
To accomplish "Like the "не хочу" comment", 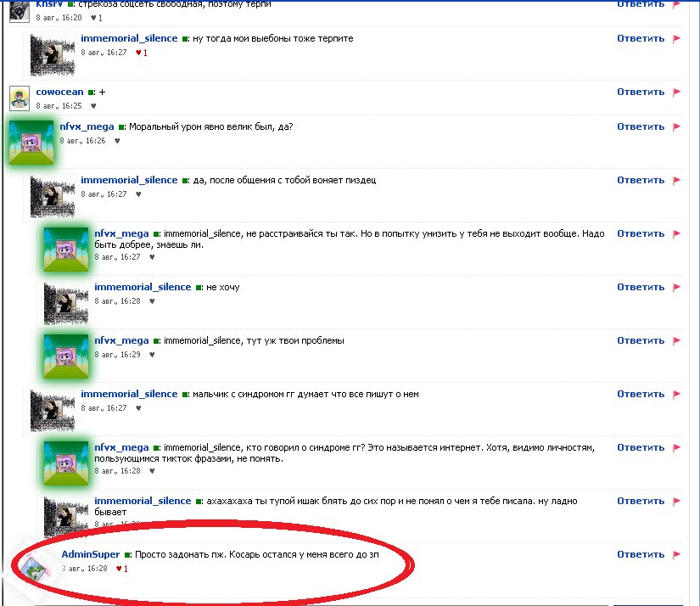I will pos(152,301).
